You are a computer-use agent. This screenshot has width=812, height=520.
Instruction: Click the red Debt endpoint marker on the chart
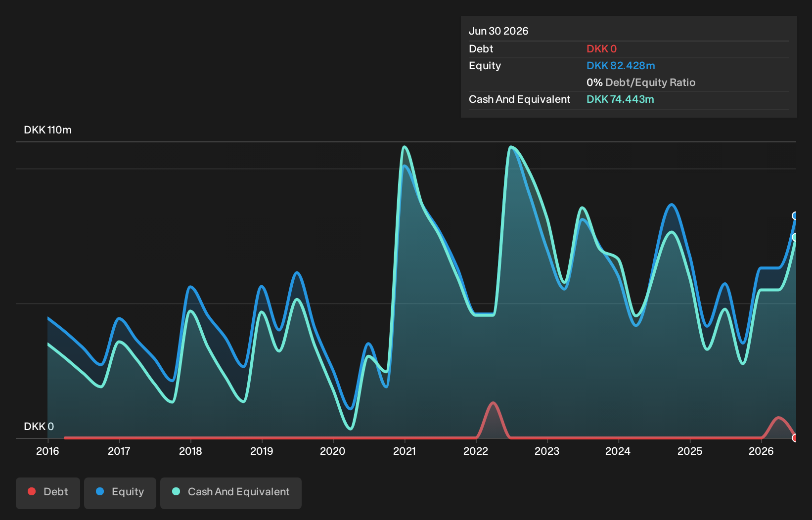[795, 438]
